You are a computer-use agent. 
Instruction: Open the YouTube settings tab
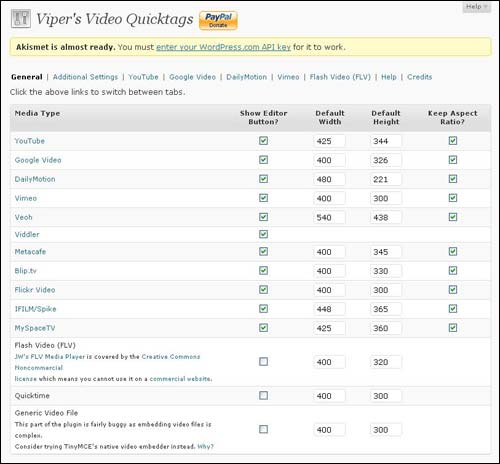pyautogui.click(x=143, y=77)
